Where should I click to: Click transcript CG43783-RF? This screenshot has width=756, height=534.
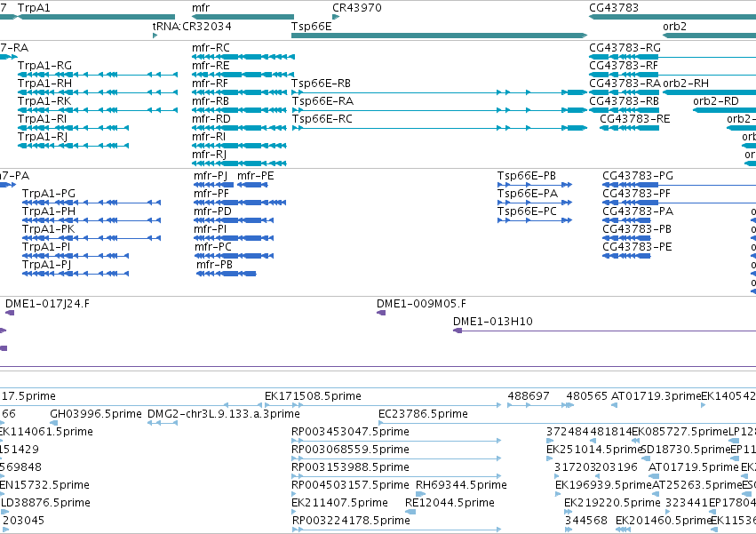(x=624, y=66)
